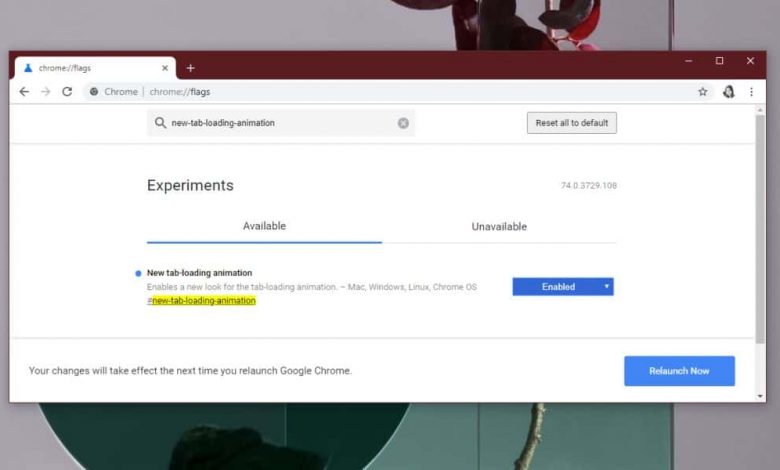Viewport: 780px width, 470px height.
Task: Switch to the Available tab
Action: click(264, 226)
